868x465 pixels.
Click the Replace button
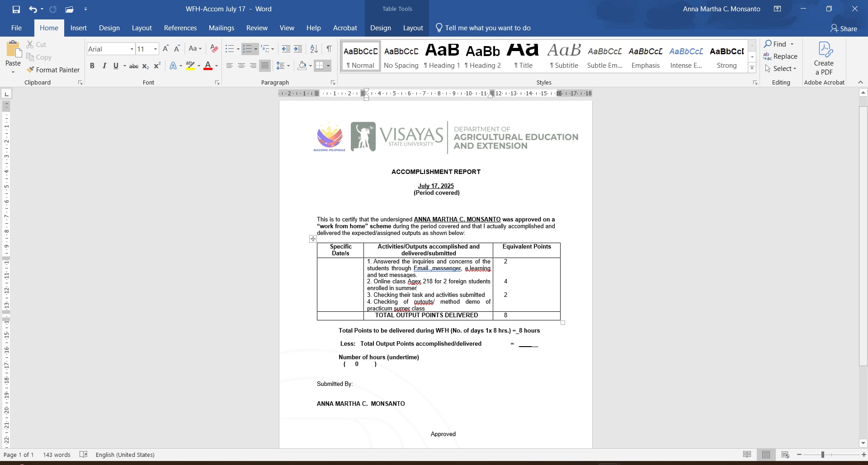(x=780, y=56)
